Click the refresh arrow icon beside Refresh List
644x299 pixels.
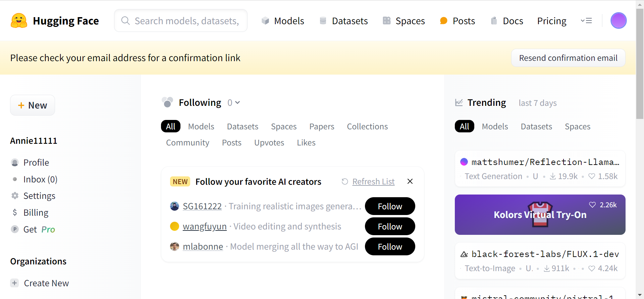tap(345, 182)
